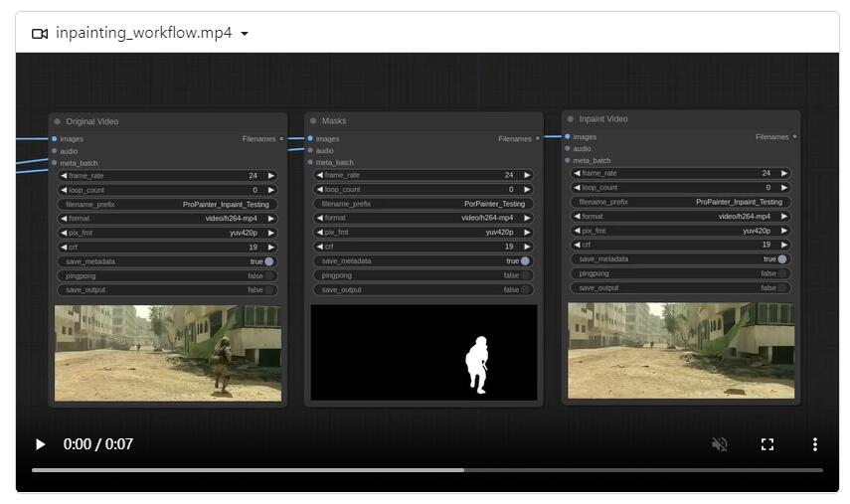Select the Inpaint Video node title
850x504 pixels.
(603, 118)
